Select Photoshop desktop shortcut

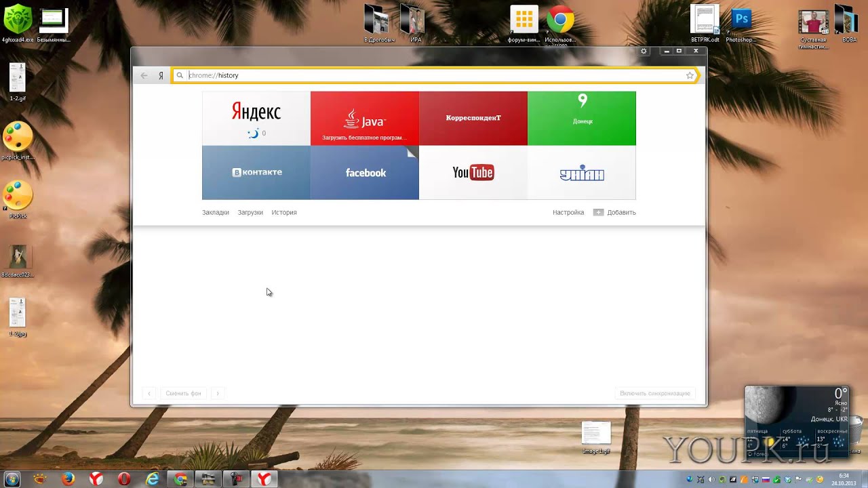(x=741, y=24)
